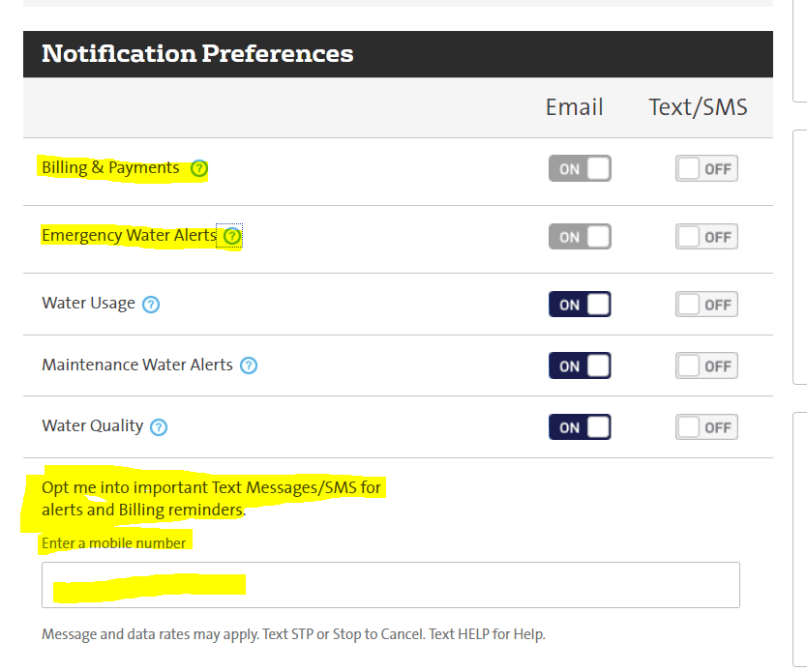This screenshot has width=807, height=672.
Task: Disable Email notifications for Emergency Water Alerts
Action: [x=580, y=236]
